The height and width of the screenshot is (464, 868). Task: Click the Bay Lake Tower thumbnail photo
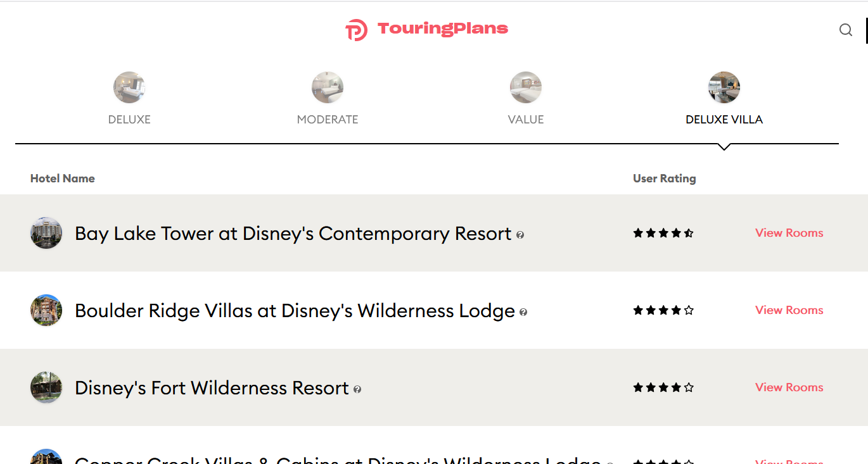(x=46, y=233)
